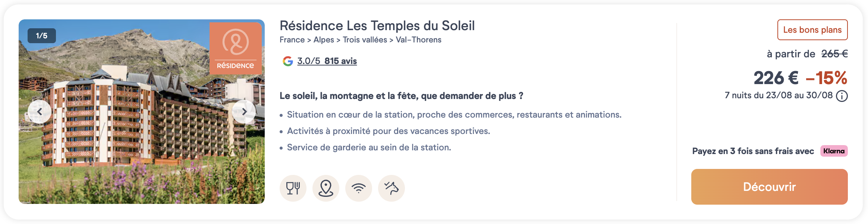Go to the France breadcrumb
This screenshot has width=868, height=224.
tap(292, 40)
